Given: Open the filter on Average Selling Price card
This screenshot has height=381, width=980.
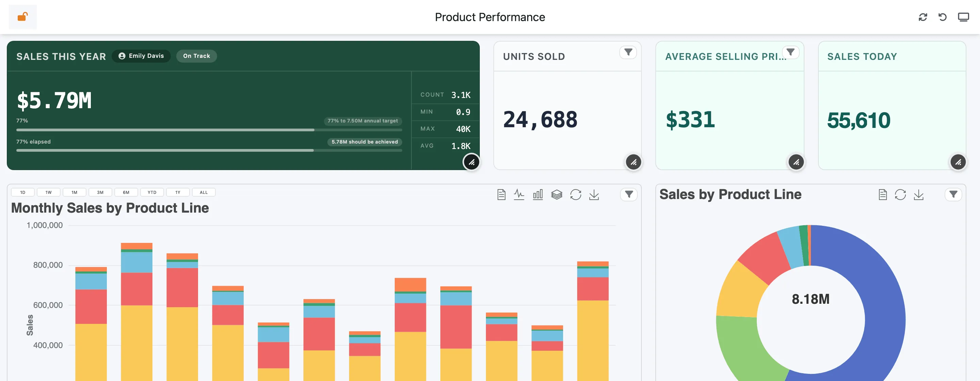Looking at the screenshot, I should (x=790, y=52).
